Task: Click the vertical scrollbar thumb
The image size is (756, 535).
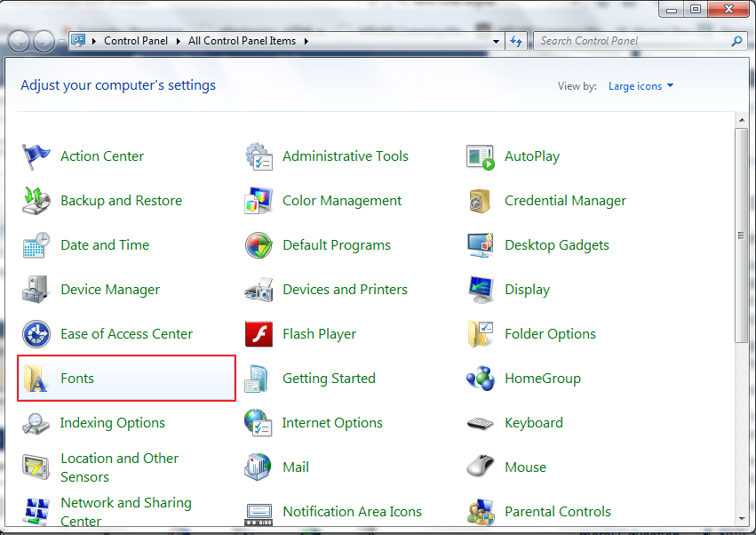Action: click(741, 236)
